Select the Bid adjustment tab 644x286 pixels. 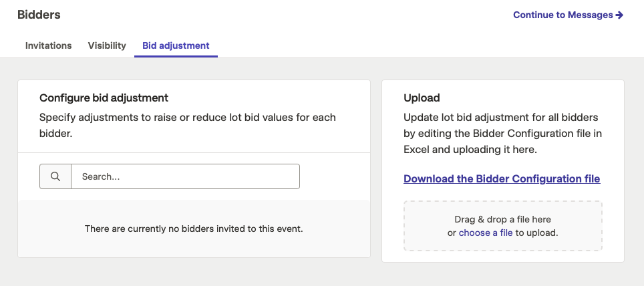(x=176, y=45)
